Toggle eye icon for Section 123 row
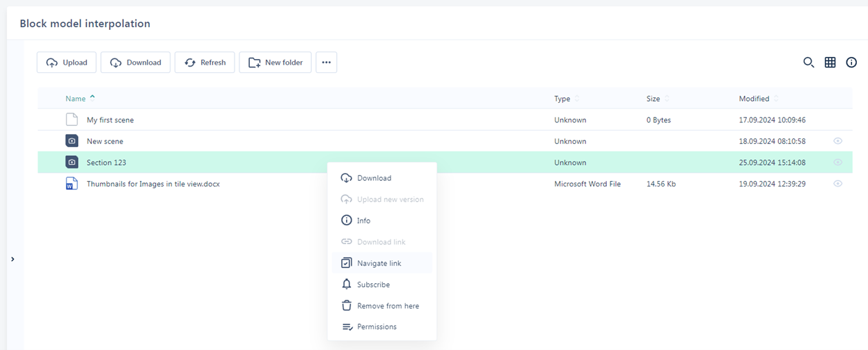The width and height of the screenshot is (868, 350). click(837, 162)
